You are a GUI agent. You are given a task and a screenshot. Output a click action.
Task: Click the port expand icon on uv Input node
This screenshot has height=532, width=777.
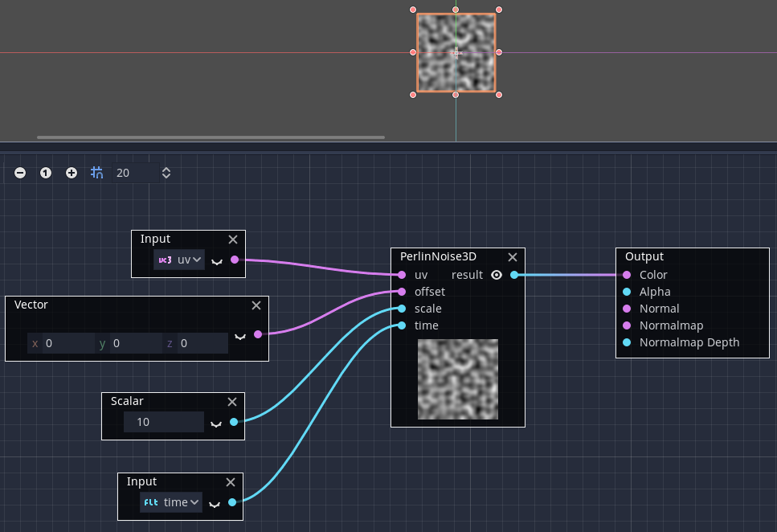pyautogui.click(x=215, y=260)
